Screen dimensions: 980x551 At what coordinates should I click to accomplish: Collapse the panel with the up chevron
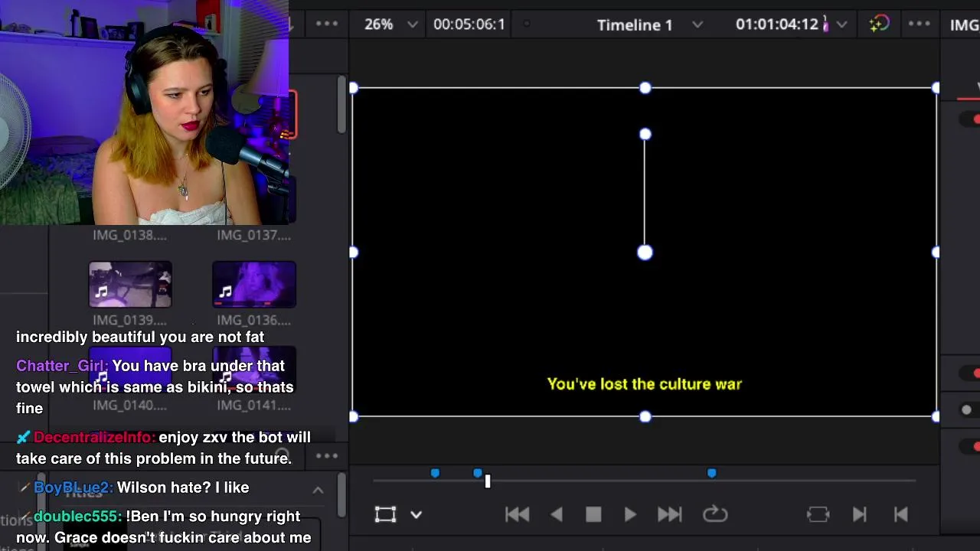click(x=318, y=491)
